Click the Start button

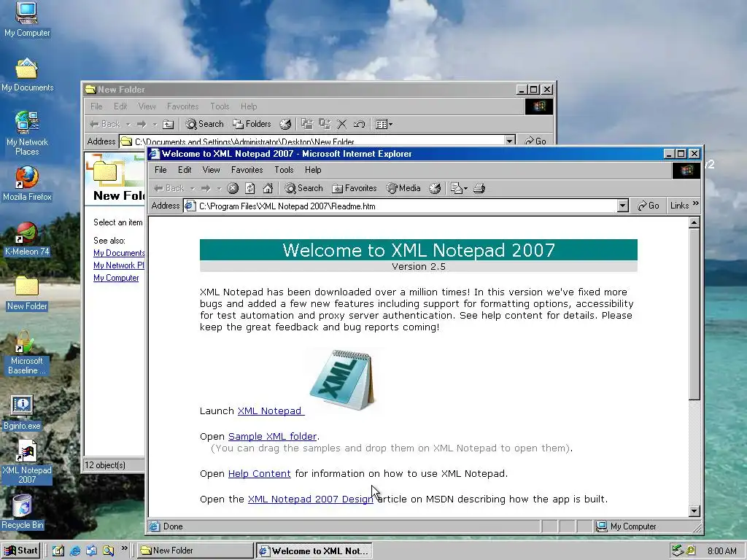20,551
